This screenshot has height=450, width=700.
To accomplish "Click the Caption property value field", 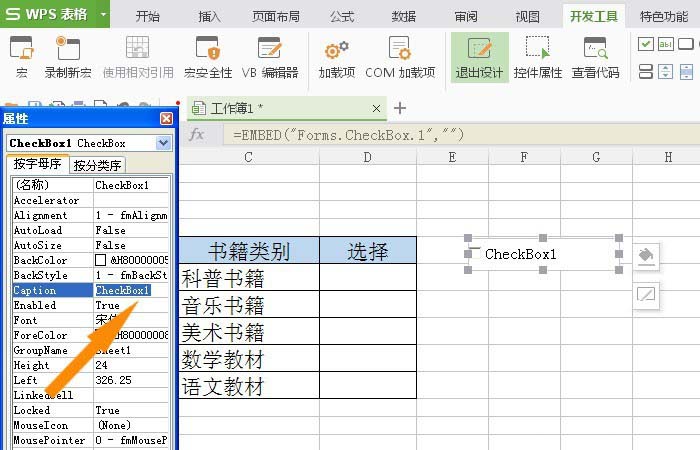I will [130, 290].
